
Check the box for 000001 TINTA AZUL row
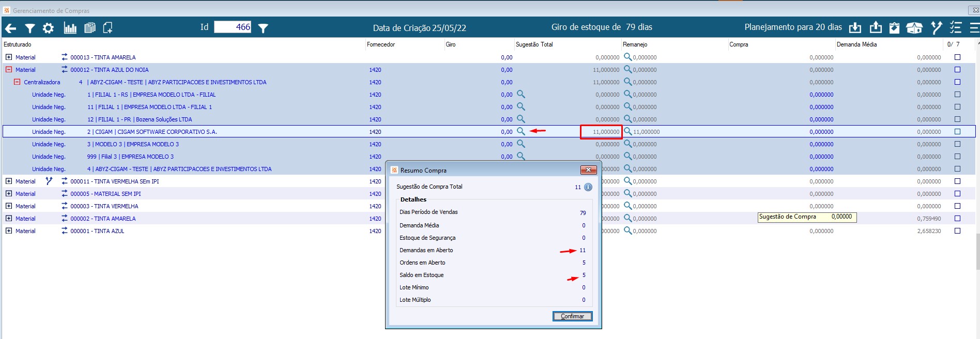(x=957, y=231)
